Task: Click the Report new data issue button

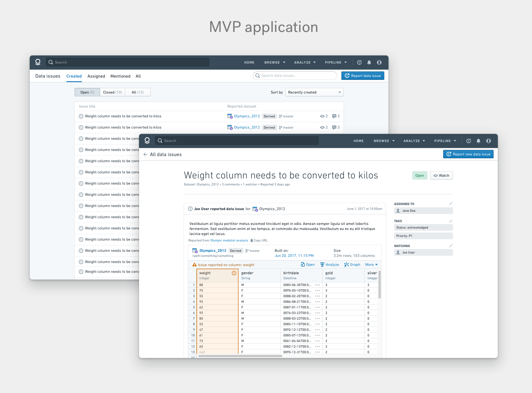Action: [468, 154]
